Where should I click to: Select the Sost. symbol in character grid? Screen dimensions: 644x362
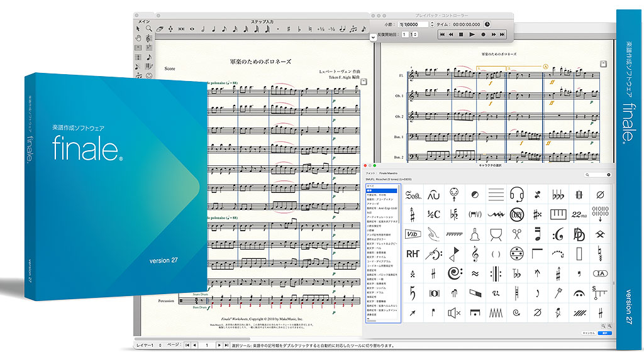[413, 195]
